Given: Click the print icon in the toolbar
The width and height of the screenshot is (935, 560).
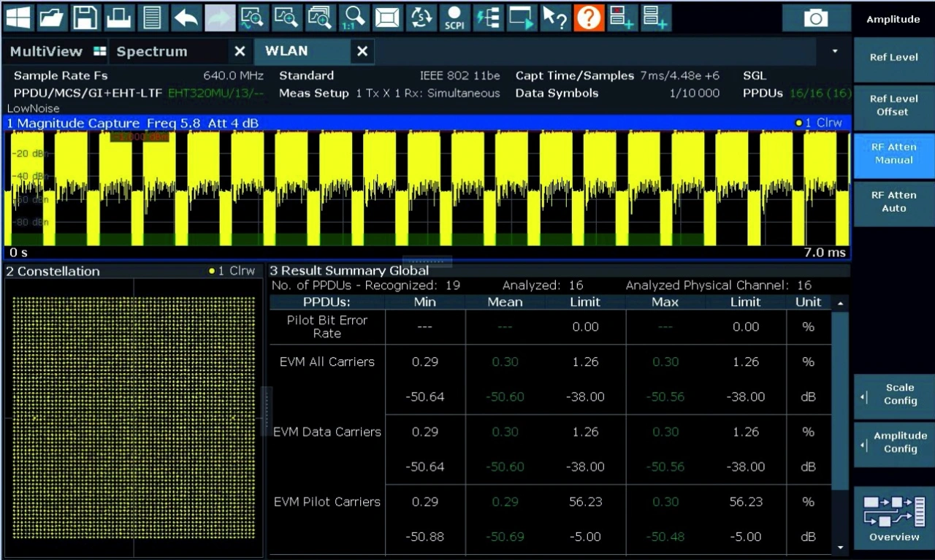Looking at the screenshot, I should pos(119,18).
